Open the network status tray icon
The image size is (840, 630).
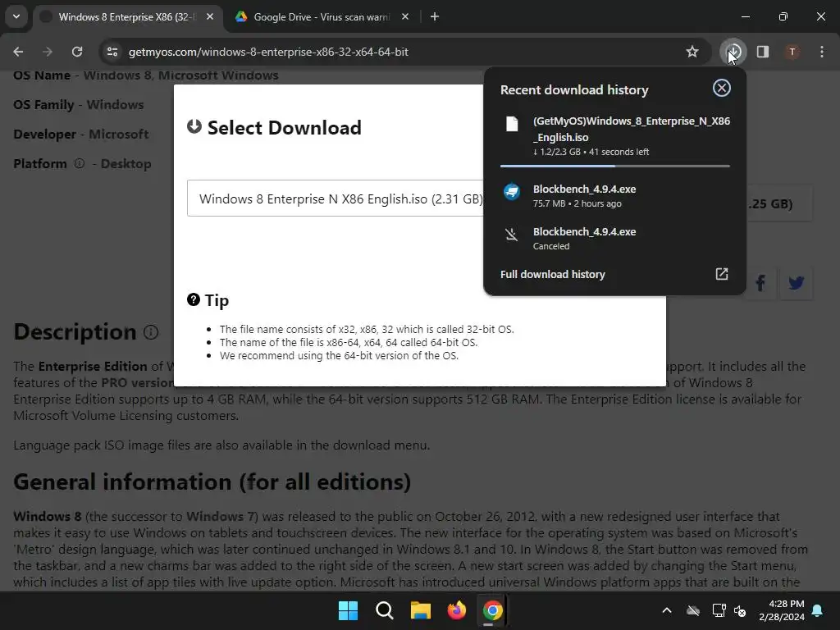(x=719, y=610)
